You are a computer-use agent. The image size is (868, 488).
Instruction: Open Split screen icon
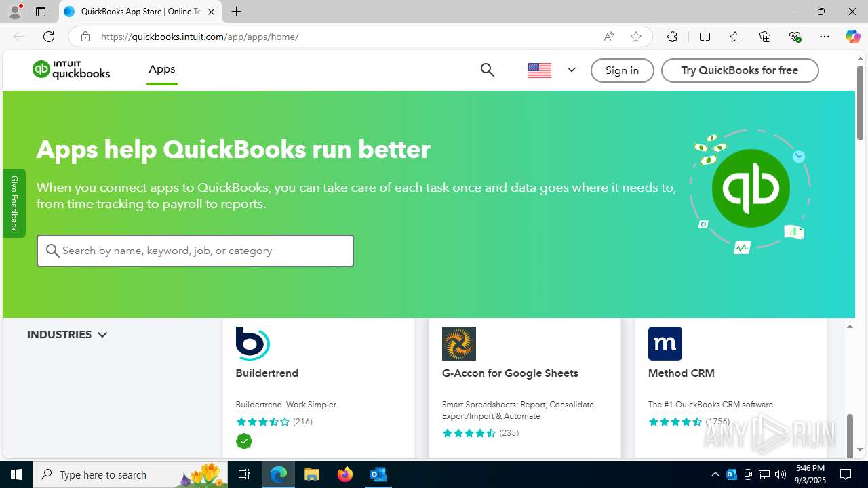pos(705,37)
